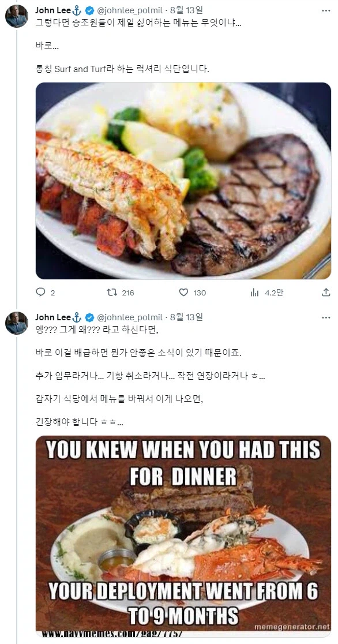This screenshot has height=644, width=338.
Task: Share the surf and turf tweet
Action: (326, 293)
